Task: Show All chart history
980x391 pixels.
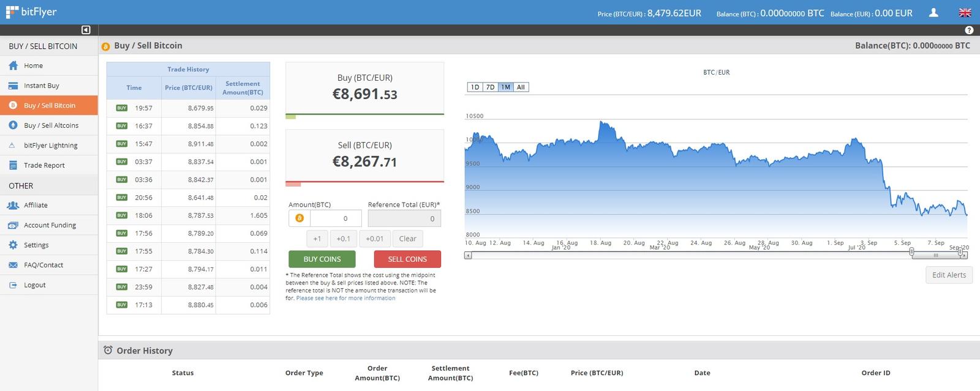Action: point(521,88)
